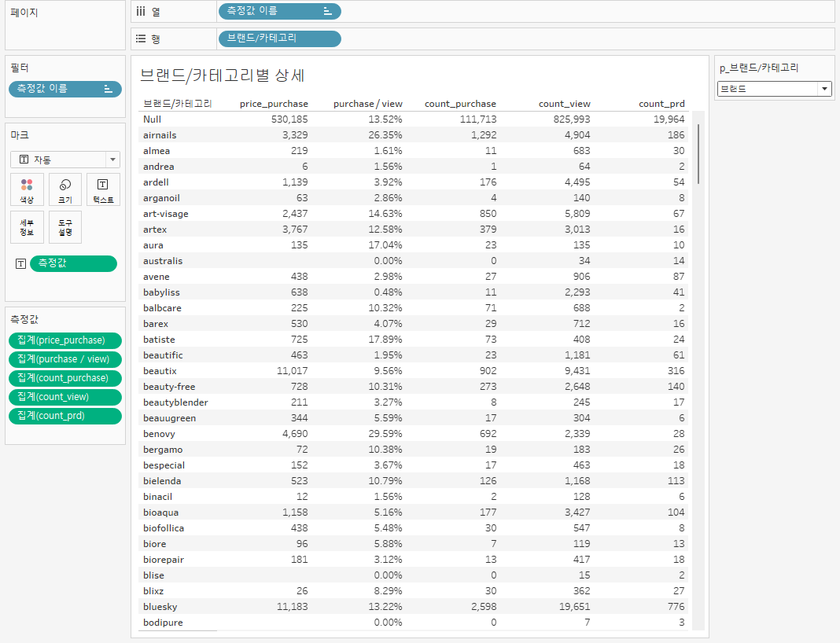Select the bluesky brand row label

[x=160, y=607]
